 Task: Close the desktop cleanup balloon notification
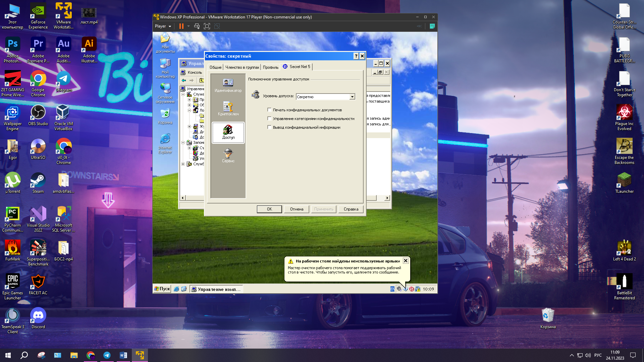click(406, 260)
